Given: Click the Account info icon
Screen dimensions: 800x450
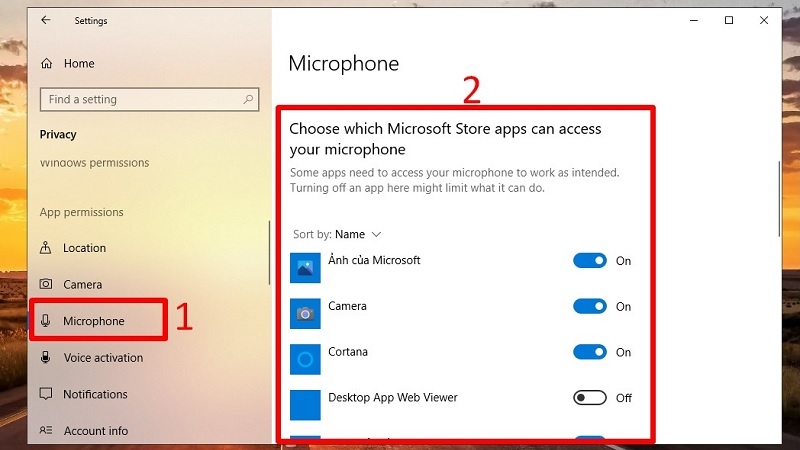Looking at the screenshot, I should click(x=46, y=430).
